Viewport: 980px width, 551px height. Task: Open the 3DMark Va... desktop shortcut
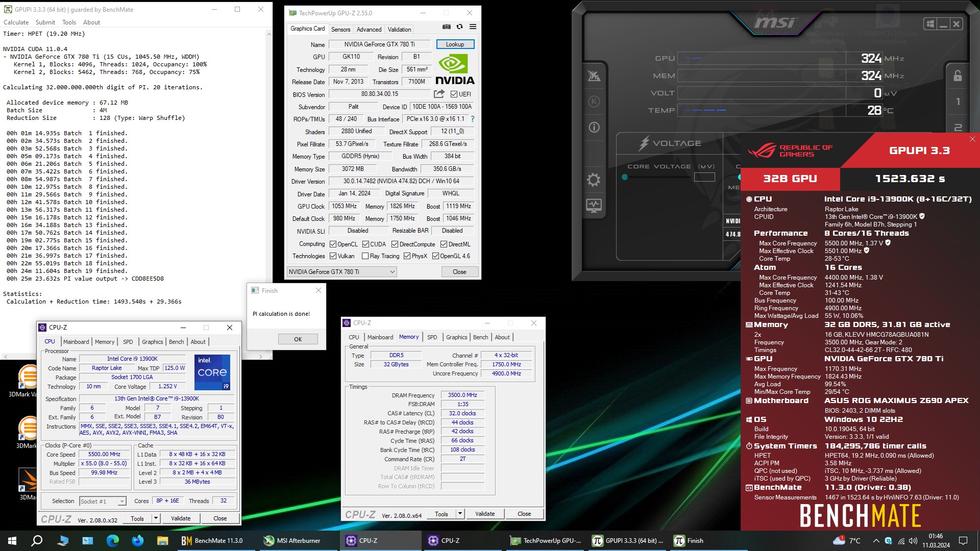[x=26, y=381]
